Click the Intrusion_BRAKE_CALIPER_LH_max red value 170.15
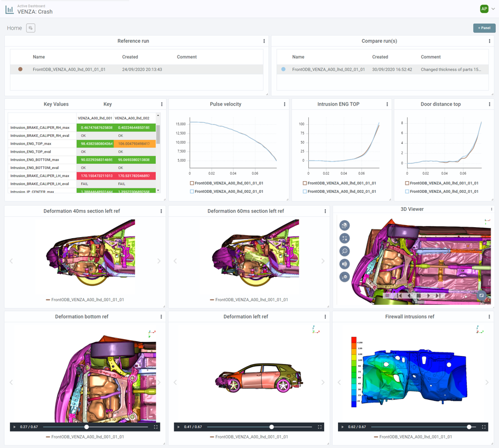This screenshot has height=448, width=499. (x=95, y=176)
